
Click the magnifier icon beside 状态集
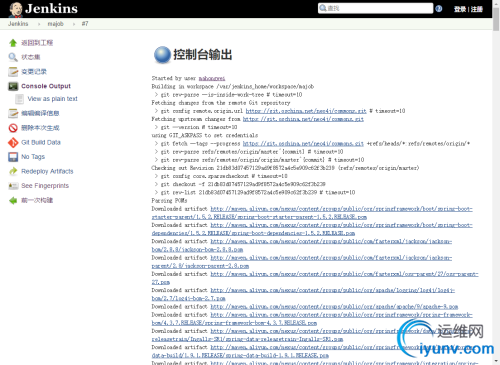coord(13,57)
